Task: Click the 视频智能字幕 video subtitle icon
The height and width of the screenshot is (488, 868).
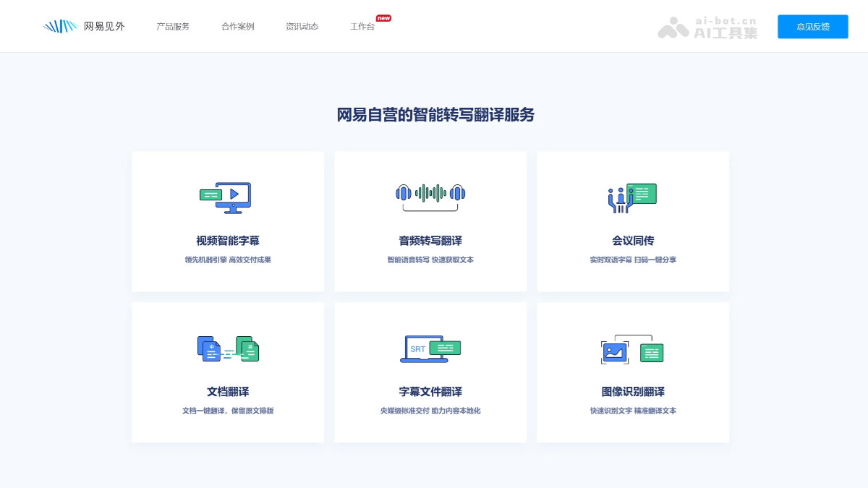Action: click(x=226, y=197)
